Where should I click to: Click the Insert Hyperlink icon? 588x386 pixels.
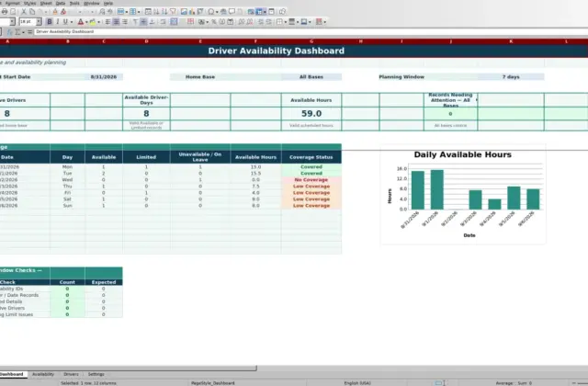pos(223,12)
